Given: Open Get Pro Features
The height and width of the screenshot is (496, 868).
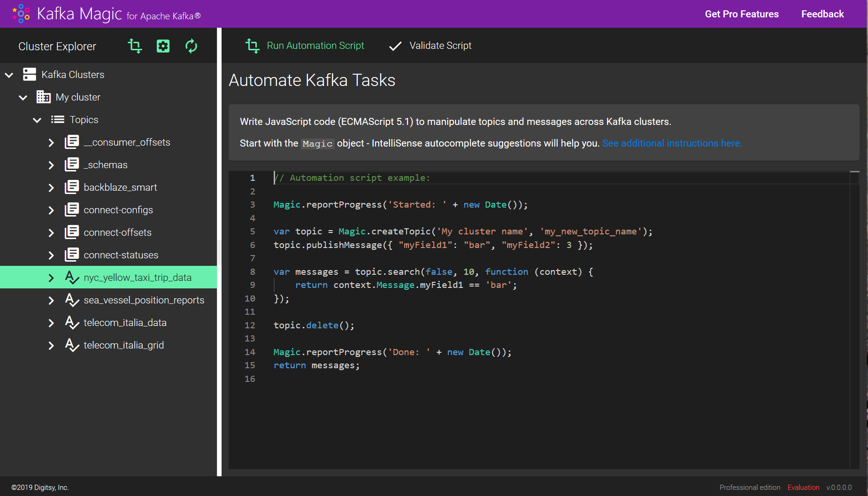Looking at the screenshot, I should (742, 14).
